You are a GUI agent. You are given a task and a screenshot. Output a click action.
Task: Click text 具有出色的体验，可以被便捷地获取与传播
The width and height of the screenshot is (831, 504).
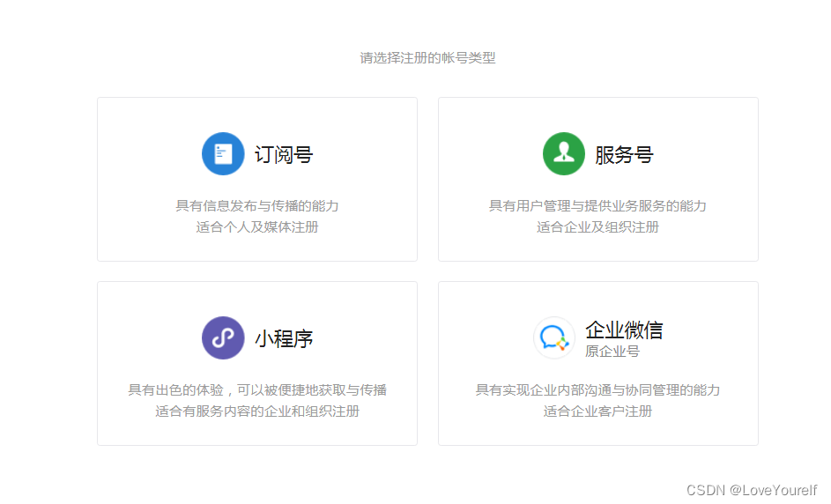pos(257,390)
